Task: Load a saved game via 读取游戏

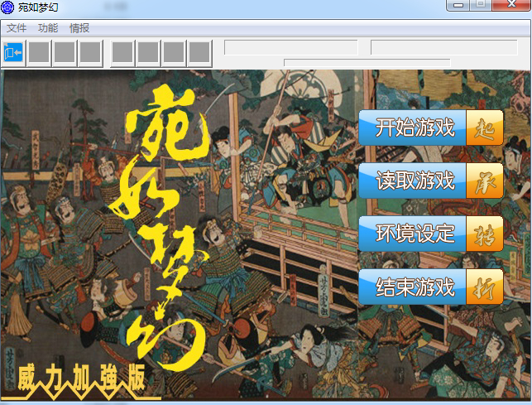Action: 431,181
